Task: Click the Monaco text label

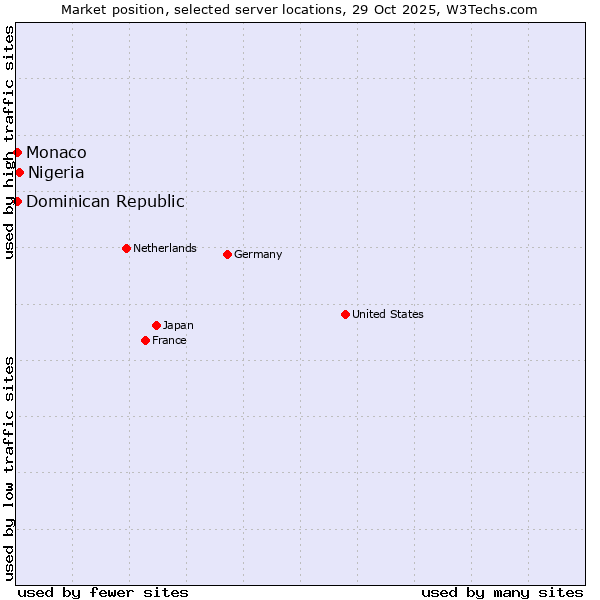Action: [56, 152]
